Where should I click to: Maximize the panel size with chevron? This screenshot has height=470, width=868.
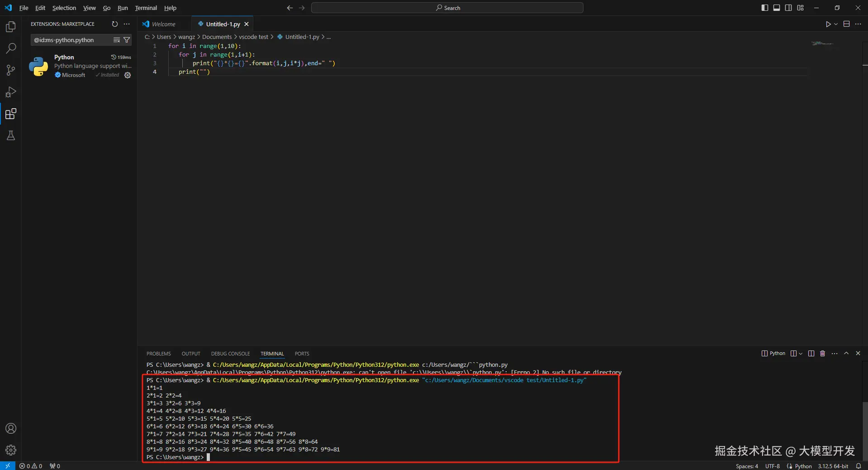tap(846, 354)
